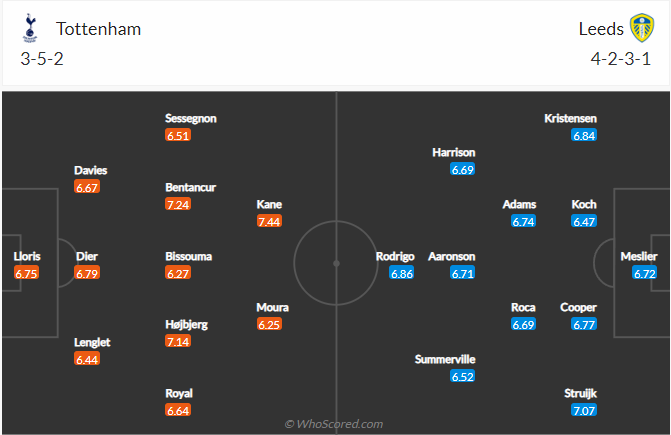The height and width of the screenshot is (435, 671).
Task: Click the WhoScored.com watermark
Action: 335,424
